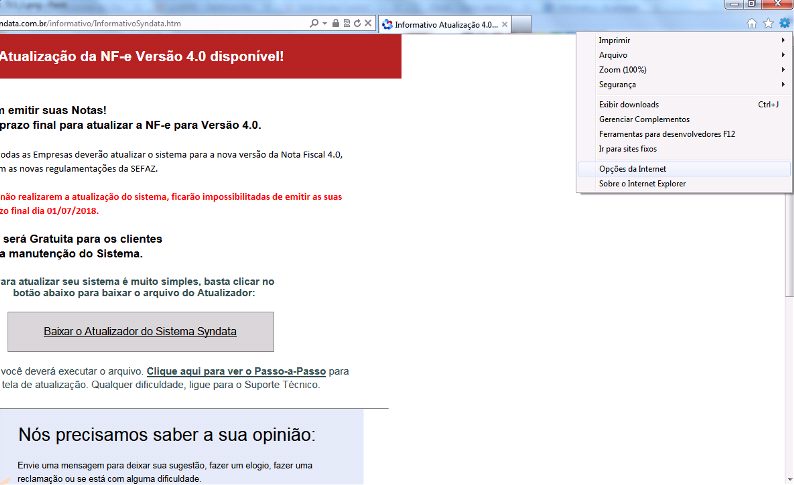Close the Informativo Atualização tab
794x485 pixels.
[x=504, y=24]
